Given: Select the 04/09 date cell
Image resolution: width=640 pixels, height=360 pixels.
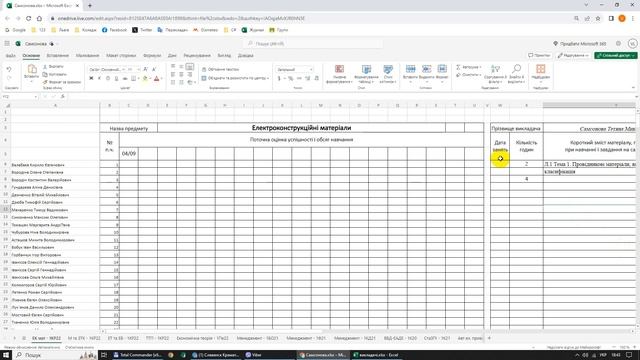Looking at the screenshot, I should [x=129, y=153].
